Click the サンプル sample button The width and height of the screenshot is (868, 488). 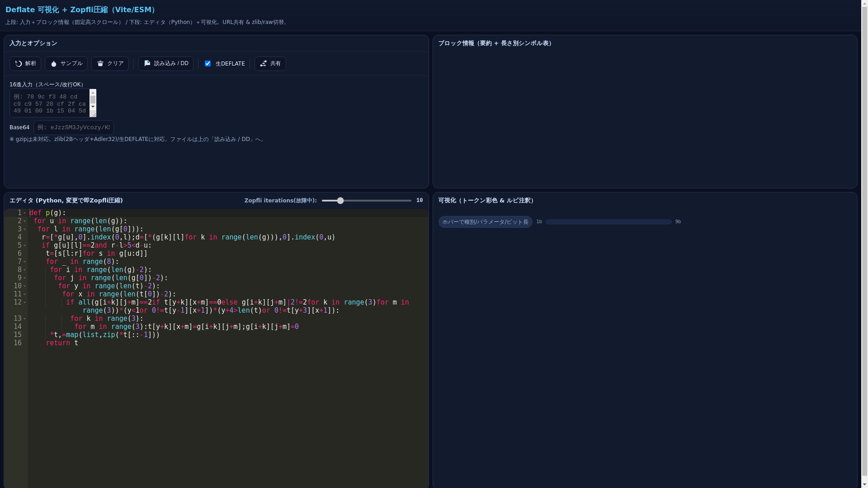[66, 64]
